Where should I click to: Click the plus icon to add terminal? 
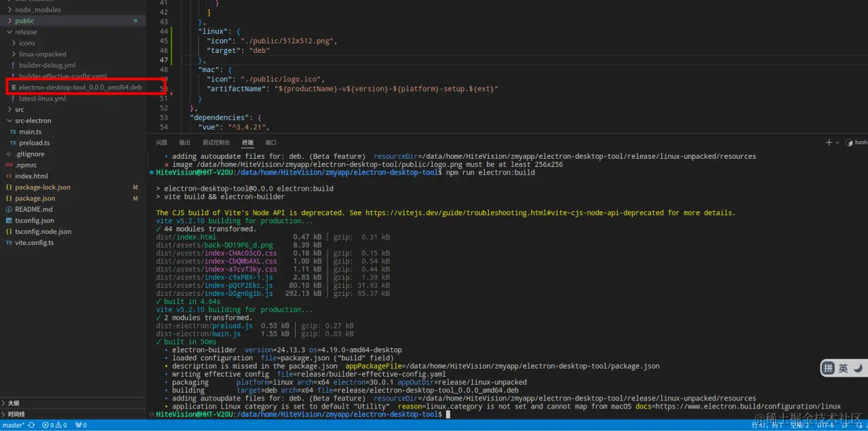[x=829, y=143]
